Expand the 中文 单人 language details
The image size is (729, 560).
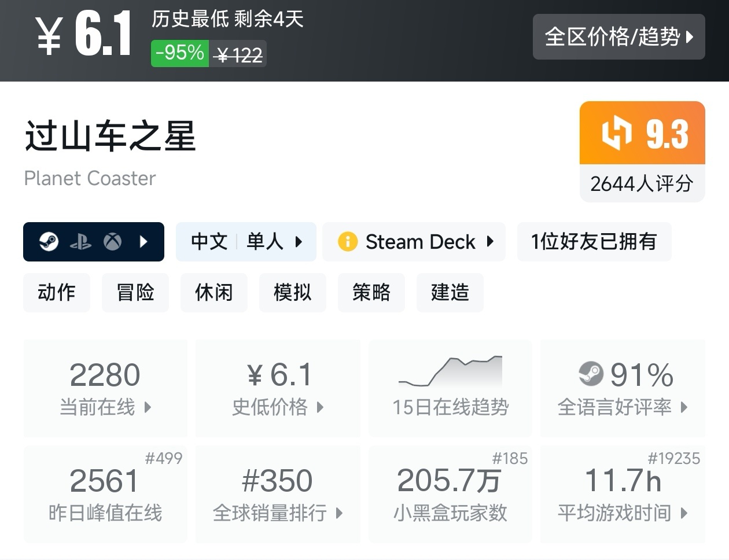click(246, 241)
